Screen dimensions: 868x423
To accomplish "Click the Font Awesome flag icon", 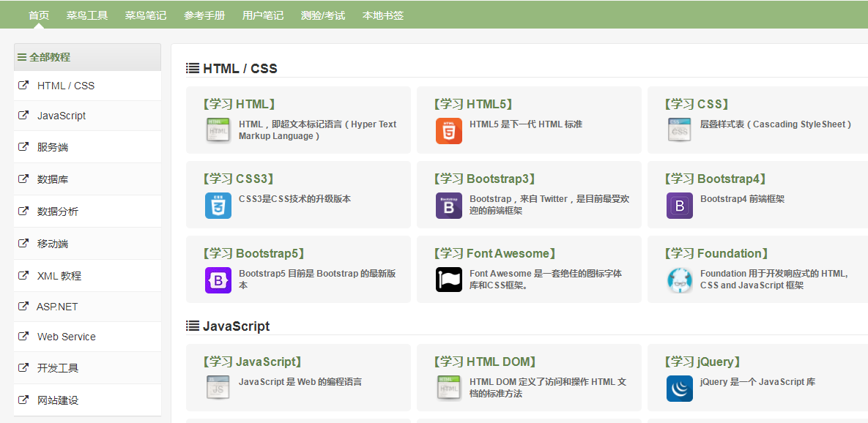I will pos(448,280).
